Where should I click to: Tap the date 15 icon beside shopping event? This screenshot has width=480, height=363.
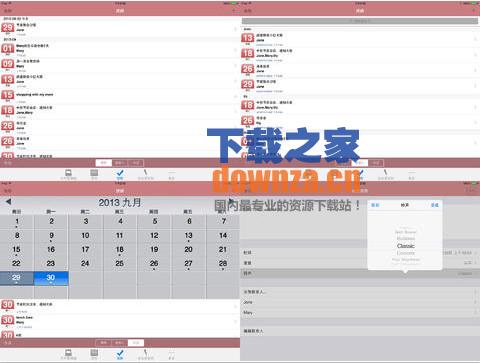coord(8,95)
